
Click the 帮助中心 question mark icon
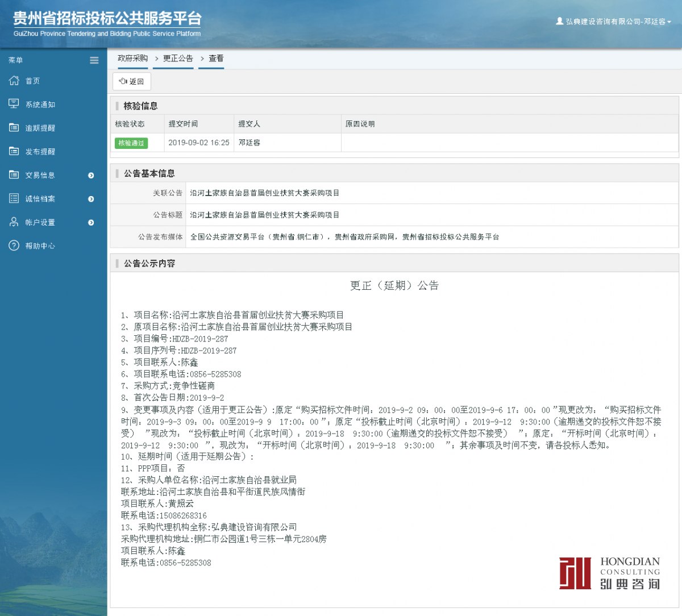[14, 245]
